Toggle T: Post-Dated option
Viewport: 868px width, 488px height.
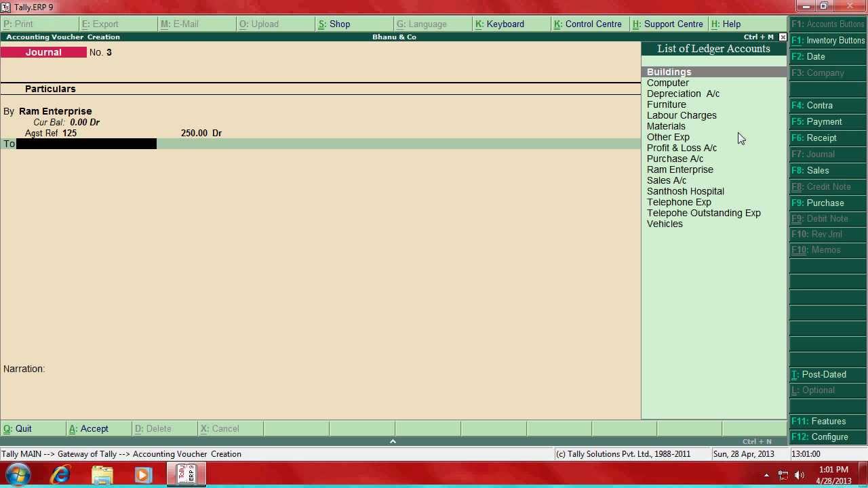pyautogui.click(x=828, y=374)
